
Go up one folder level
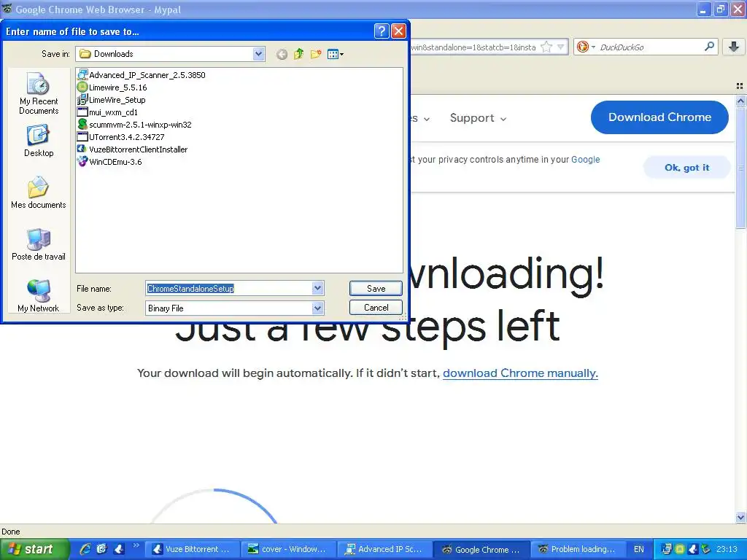298,54
